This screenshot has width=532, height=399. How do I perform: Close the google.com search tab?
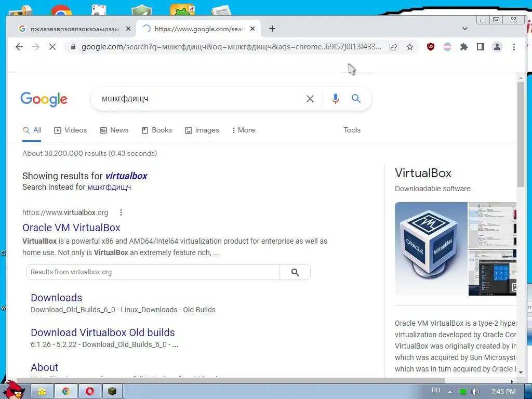[x=252, y=29]
